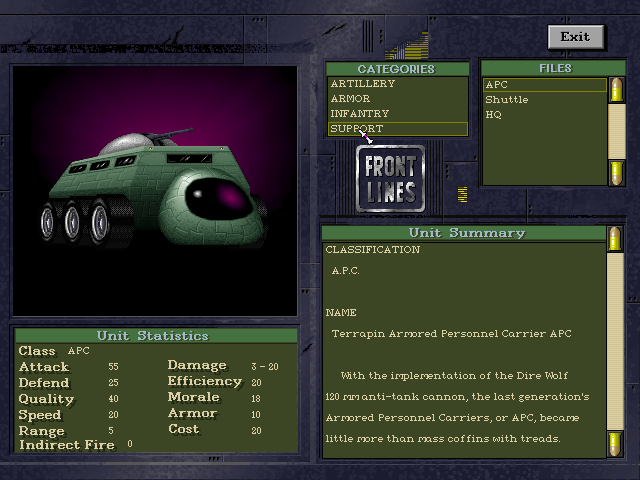Click the Efficiency stat label

tap(205, 381)
